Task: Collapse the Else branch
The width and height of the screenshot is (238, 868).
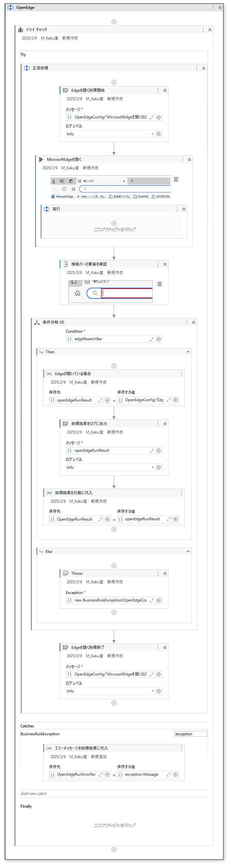Action: pos(188,552)
